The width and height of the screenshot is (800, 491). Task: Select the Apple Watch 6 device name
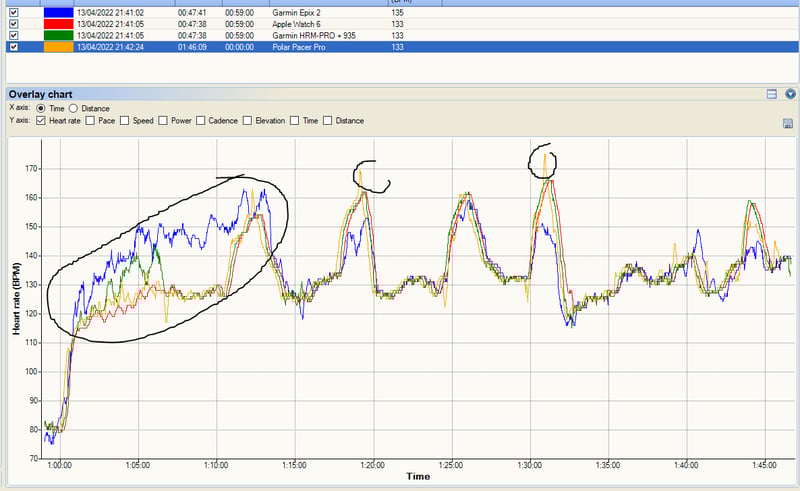(296, 24)
